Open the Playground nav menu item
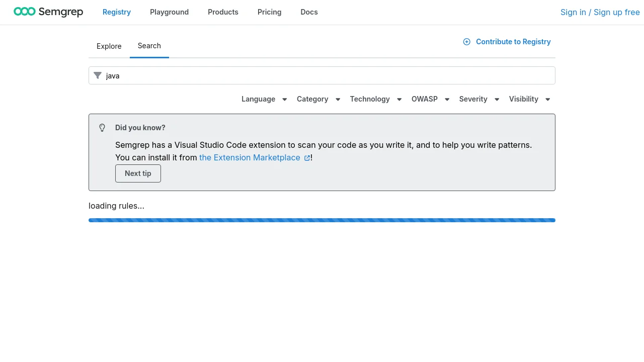644x362 pixels. pyautogui.click(x=169, y=12)
